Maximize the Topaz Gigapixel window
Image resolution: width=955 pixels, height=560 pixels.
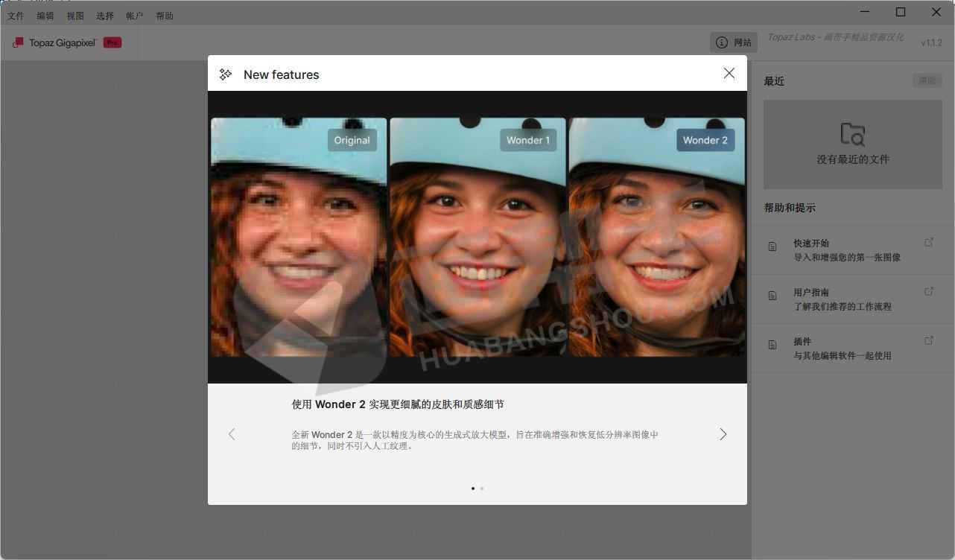901,12
